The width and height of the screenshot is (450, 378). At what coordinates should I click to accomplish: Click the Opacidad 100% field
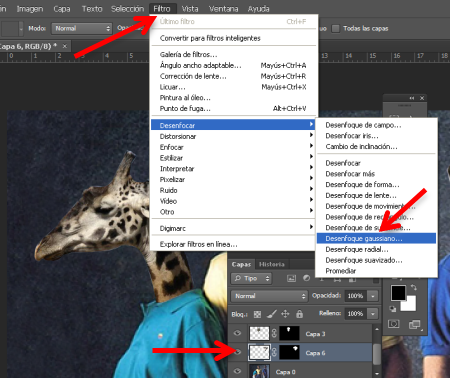click(356, 296)
